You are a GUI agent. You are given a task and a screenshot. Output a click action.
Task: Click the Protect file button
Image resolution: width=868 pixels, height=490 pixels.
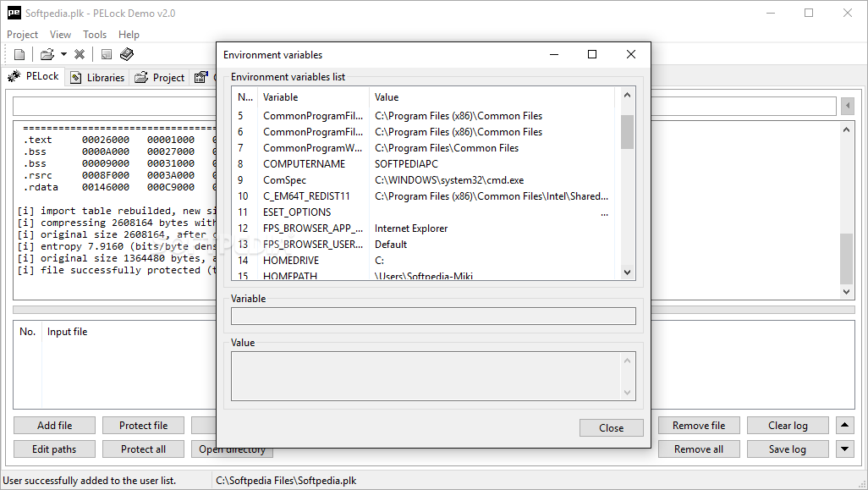coord(143,425)
